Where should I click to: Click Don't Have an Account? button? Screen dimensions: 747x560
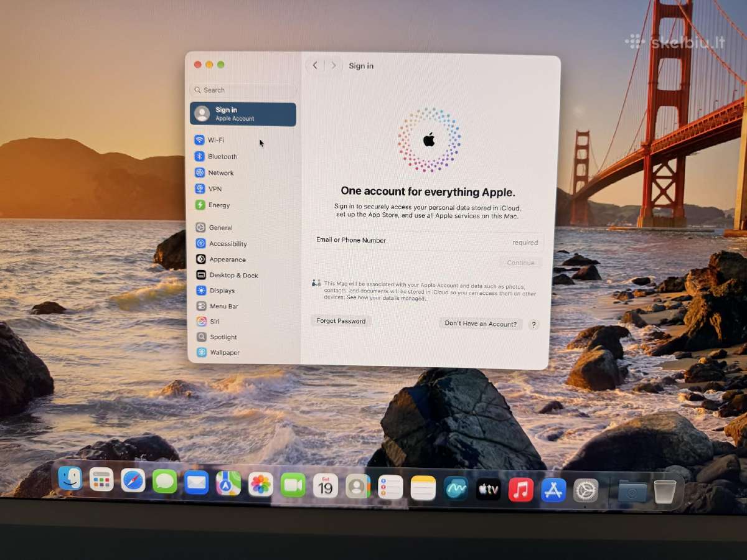point(481,324)
